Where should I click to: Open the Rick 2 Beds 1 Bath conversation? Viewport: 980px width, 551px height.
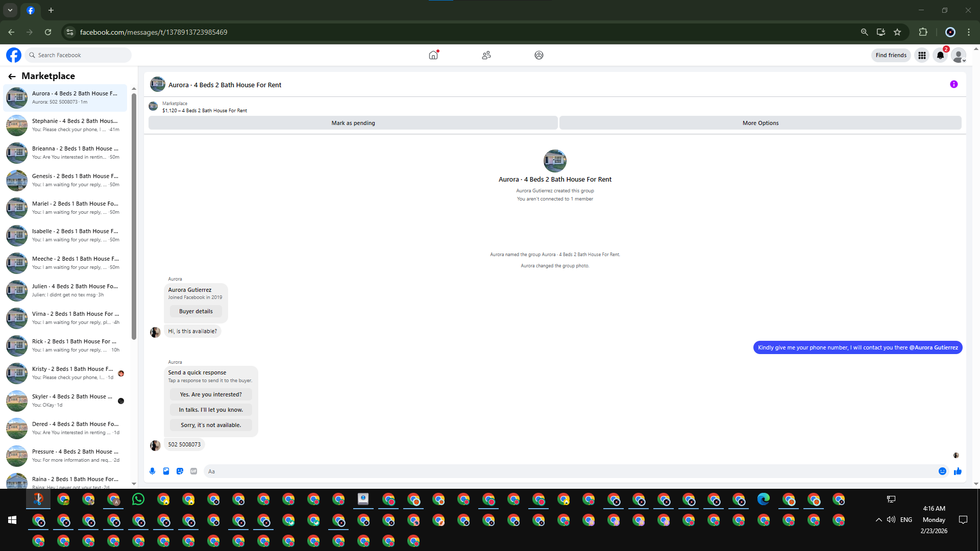(65, 346)
